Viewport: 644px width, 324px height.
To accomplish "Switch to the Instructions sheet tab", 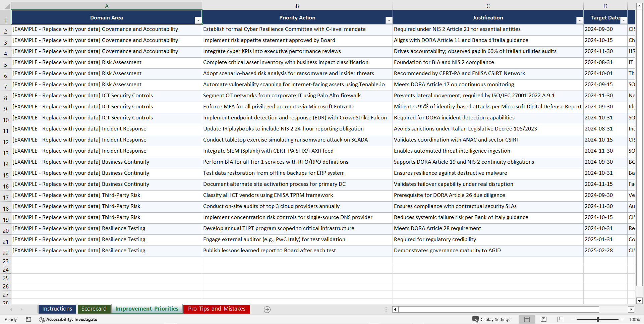I will pyautogui.click(x=57, y=309).
